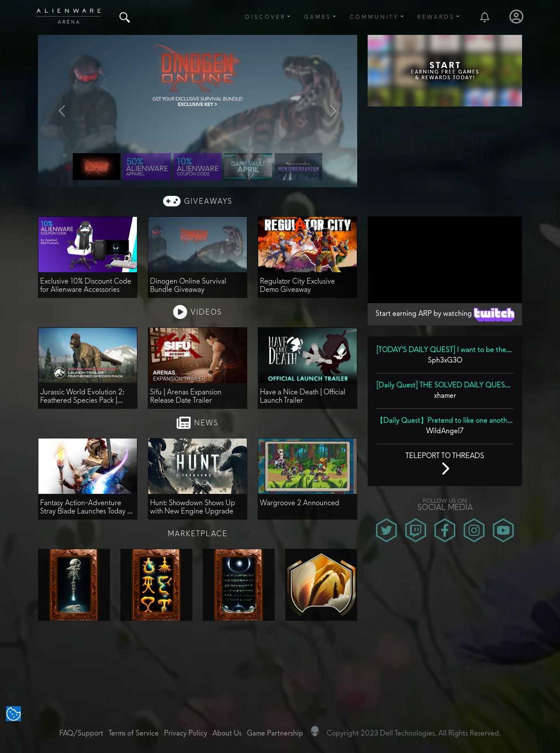Open golden shell badge marketplace item
The image size is (560, 753).
[x=321, y=585]
